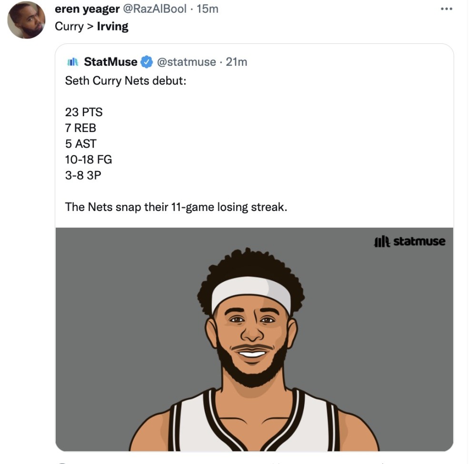Open the tweet's 15m timestamp
Screen dimensions: 476x464
[208, 9]
